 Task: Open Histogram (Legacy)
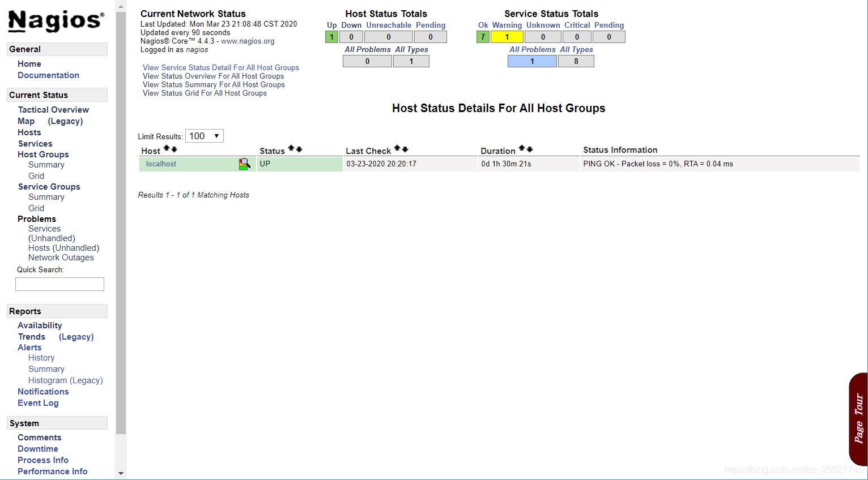66,380
